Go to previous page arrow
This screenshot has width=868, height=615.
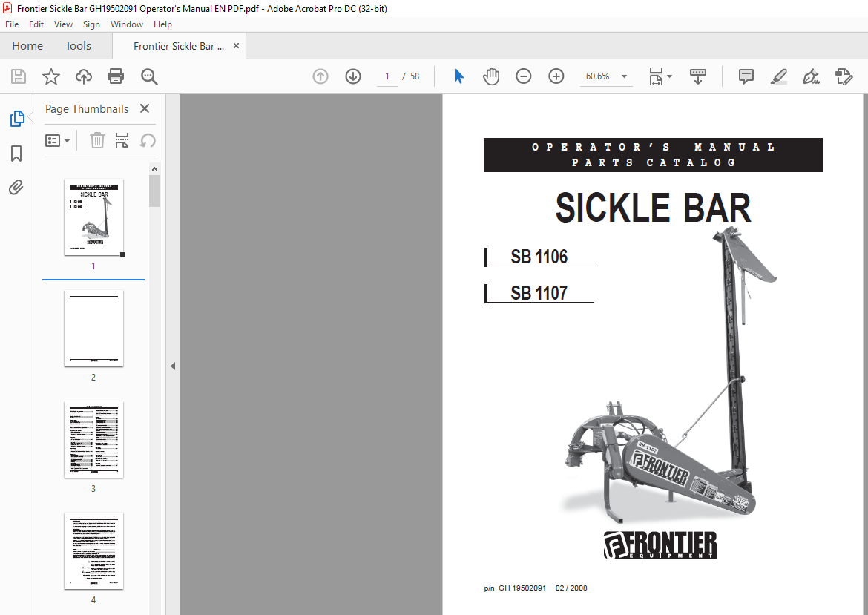point(320,76)
